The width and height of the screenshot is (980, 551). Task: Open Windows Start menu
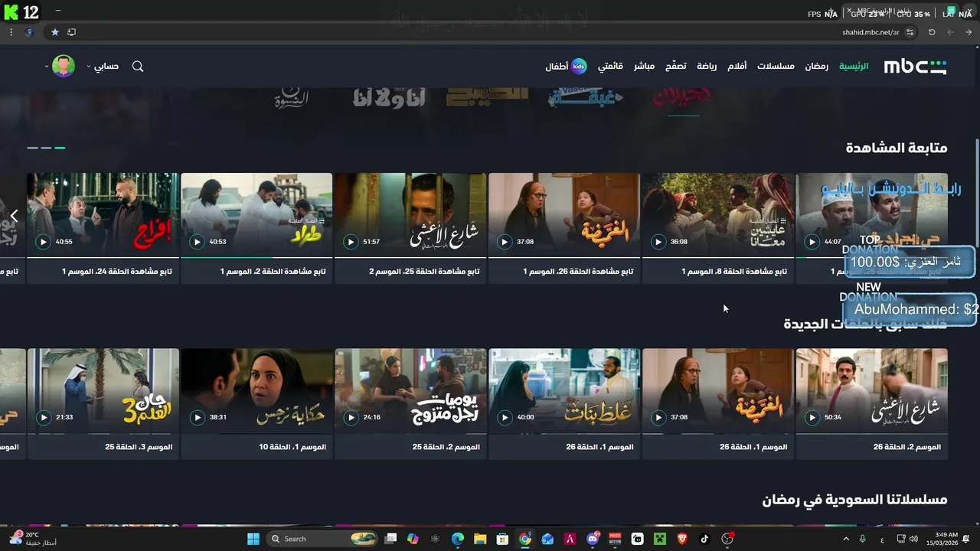(253, 539)
